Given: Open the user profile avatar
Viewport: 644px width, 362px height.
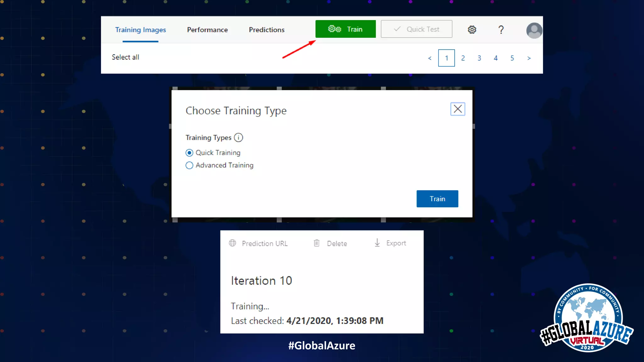Looking at the screenshot, I should click(x=534, y=30).
